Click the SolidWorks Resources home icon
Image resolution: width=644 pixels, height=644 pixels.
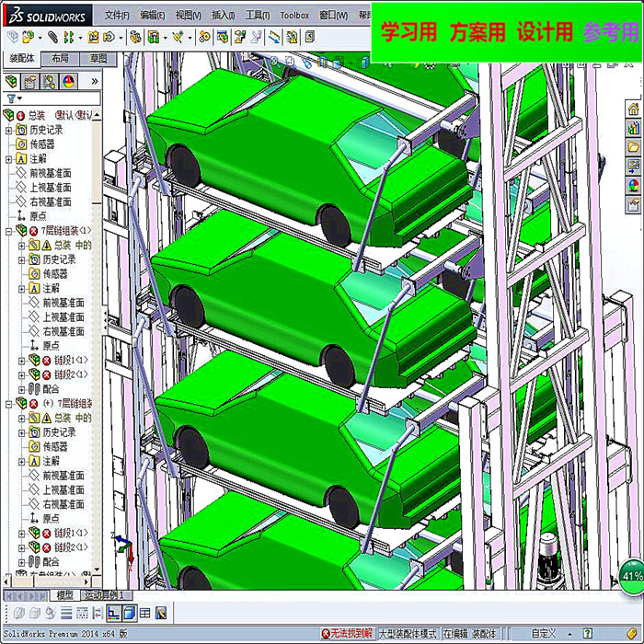pyautogui.click(x=633, y=109)
